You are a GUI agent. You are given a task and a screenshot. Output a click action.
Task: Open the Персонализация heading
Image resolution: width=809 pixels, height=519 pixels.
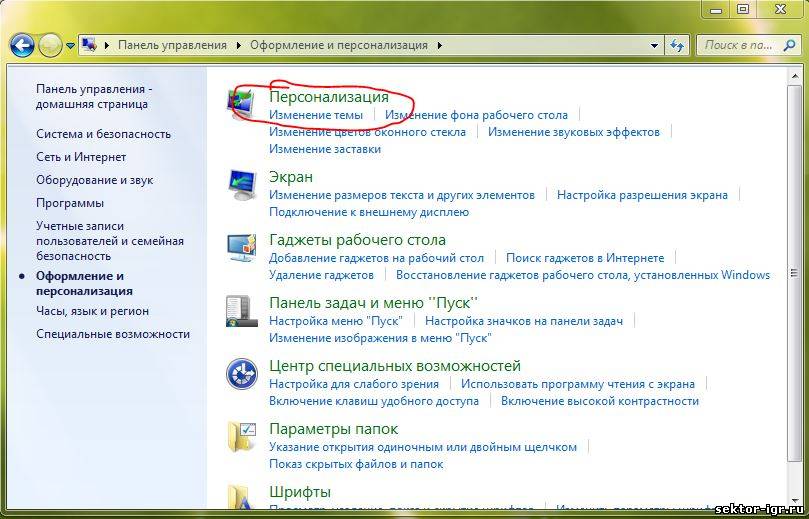click(329, 96)
